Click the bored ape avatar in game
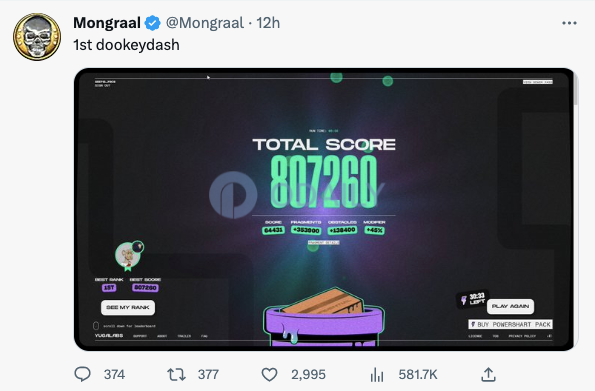 pyautogui.click(x=128, y=255)
